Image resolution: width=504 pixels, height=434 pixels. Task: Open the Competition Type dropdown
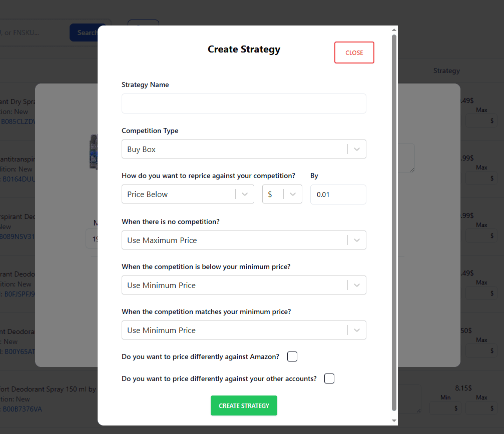click(x=244, y=149)
